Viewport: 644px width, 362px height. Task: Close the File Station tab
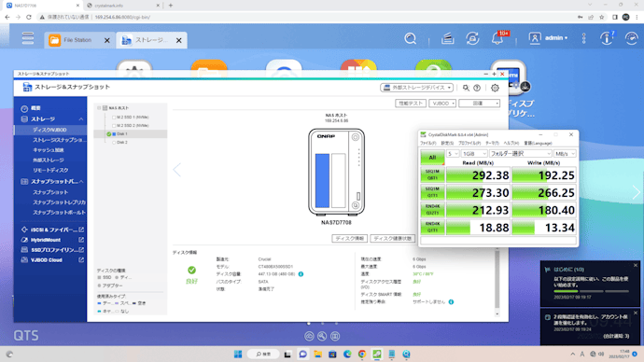point(107,40)
